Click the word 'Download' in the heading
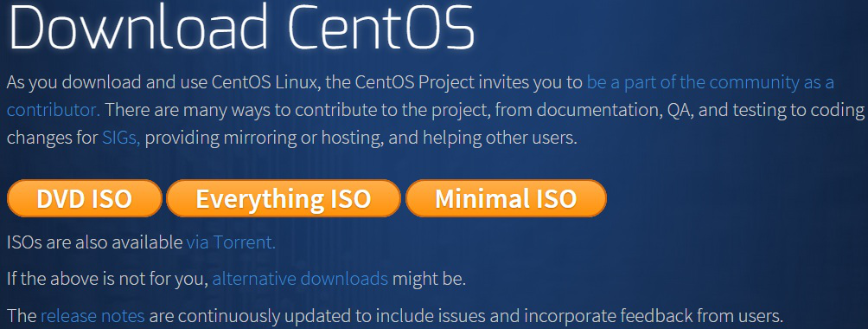 (139, 26)
